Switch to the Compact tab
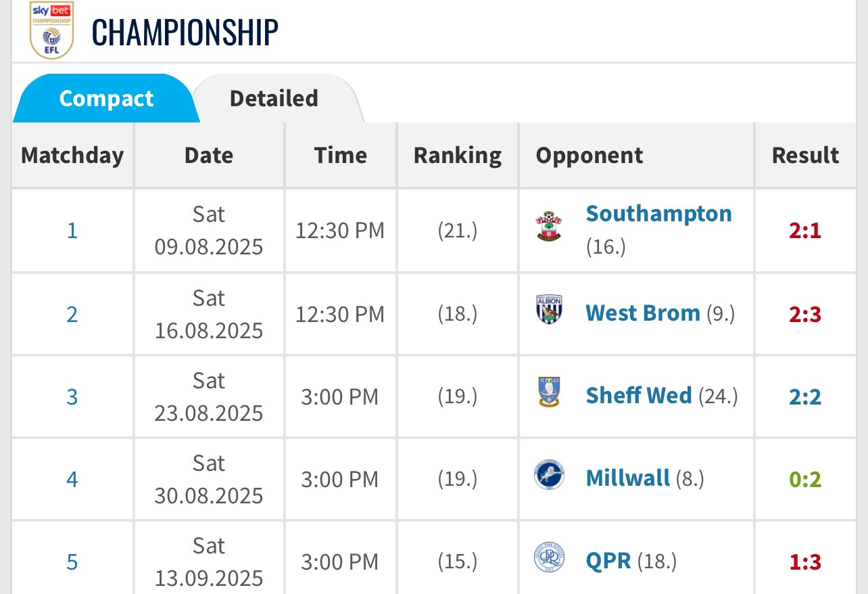Viewport: 868px width, 594px height. (106, 99)
